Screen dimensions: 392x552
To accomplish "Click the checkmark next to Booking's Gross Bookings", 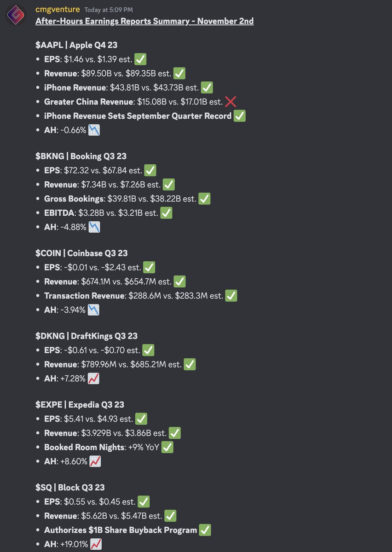I will (x=204, y=199).
